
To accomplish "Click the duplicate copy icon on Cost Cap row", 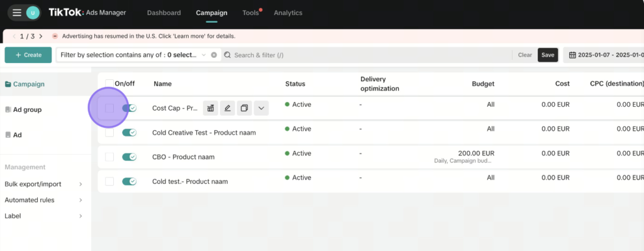I will click(245, 108).
